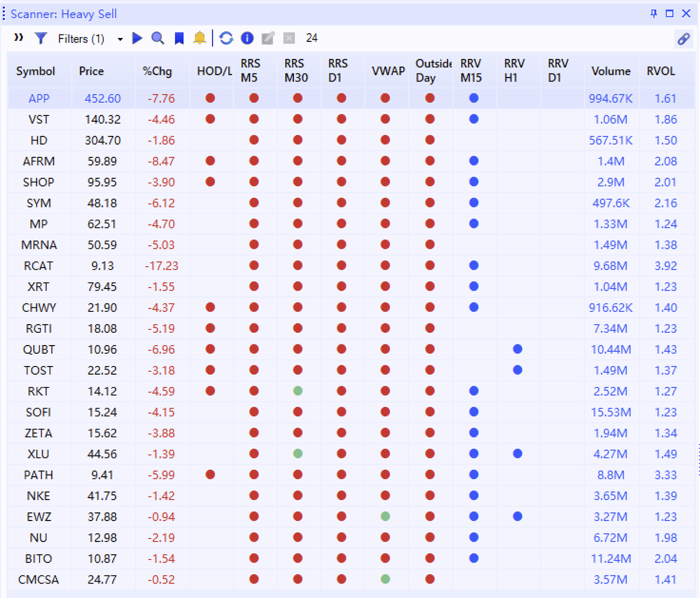The height and width of the screenshot is (598, 700).
Task: Sort by Outside Day column header
Action: tap(433, 71)
